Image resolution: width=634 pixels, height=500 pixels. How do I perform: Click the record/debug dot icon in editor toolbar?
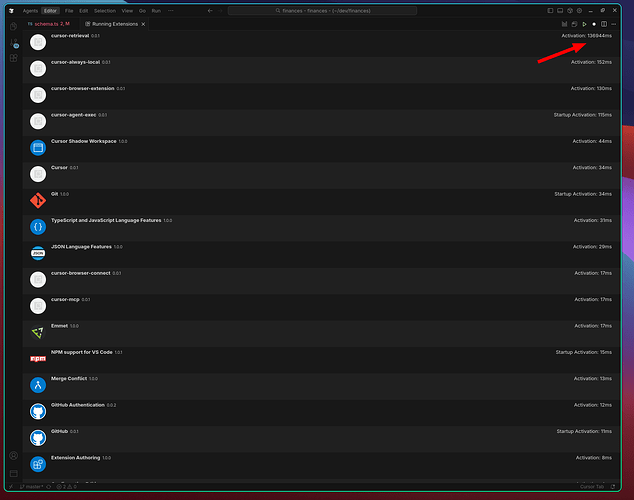[594, 24]
